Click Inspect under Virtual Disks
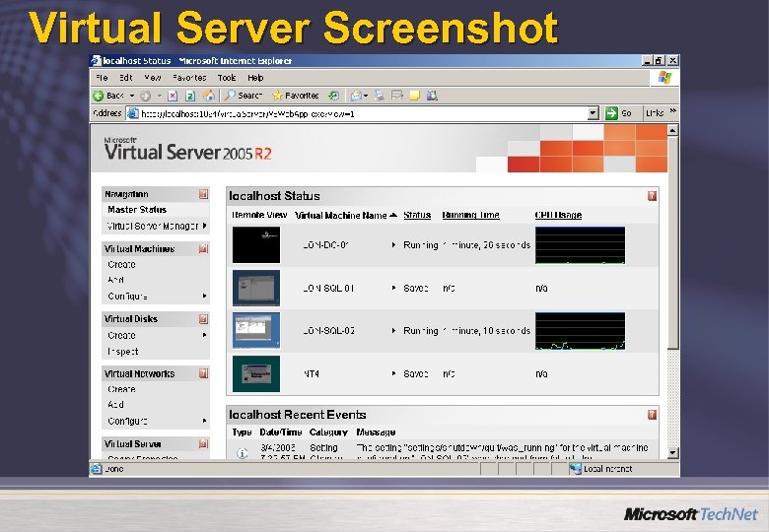 coord(123,352)
